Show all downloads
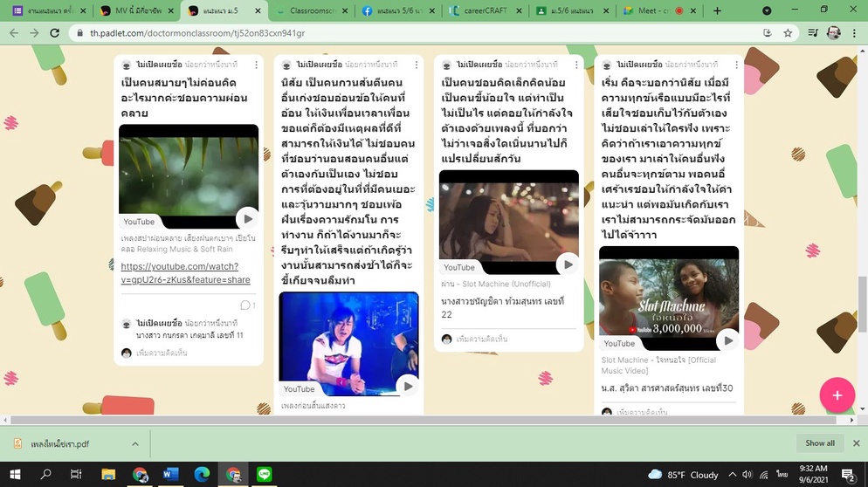 point(819,443)
